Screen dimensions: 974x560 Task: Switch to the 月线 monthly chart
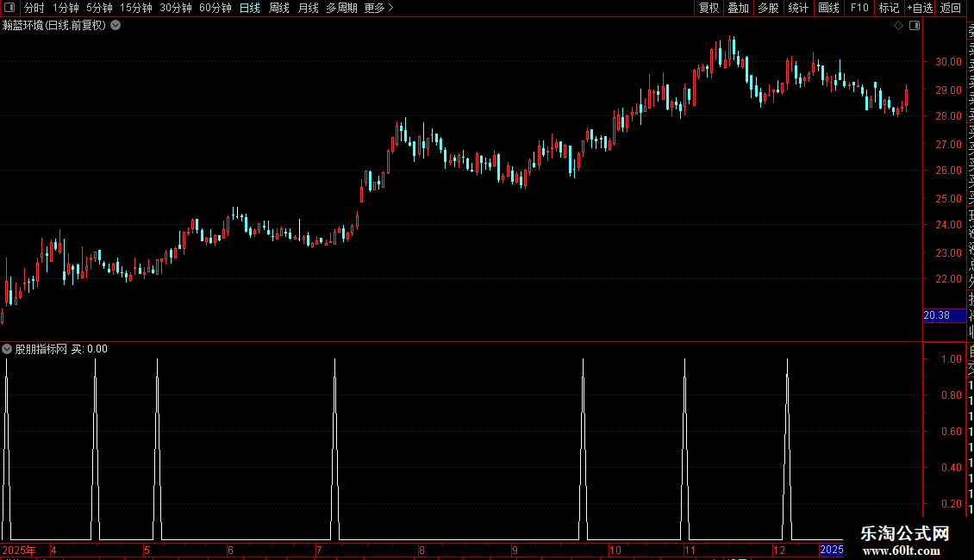(308, 8)
